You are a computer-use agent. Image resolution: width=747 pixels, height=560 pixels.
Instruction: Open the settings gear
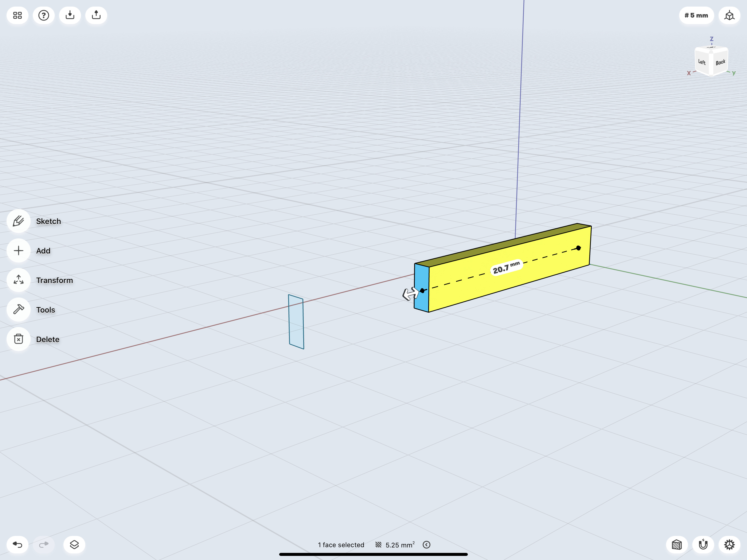(729, 544)
